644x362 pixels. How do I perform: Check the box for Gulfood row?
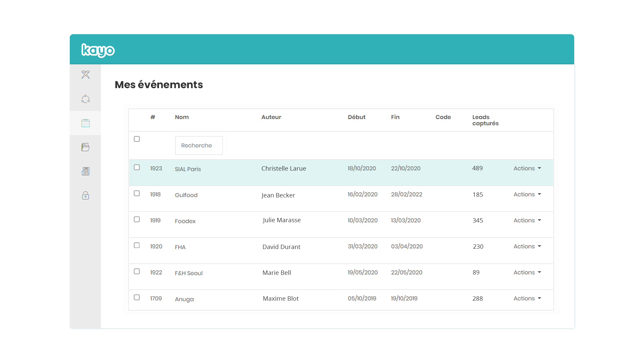(x=137, y=193)
